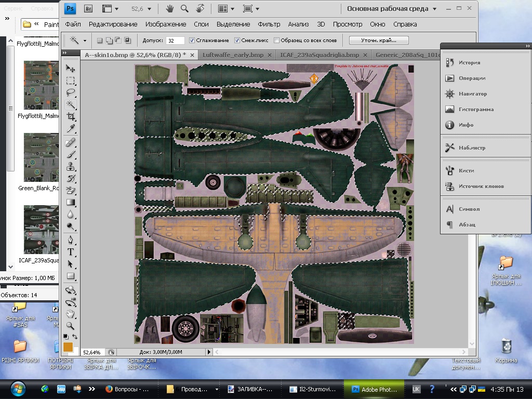Pick the Clone Stamp tool
Viewport: 532px width, 399px height.
[71, 166]
